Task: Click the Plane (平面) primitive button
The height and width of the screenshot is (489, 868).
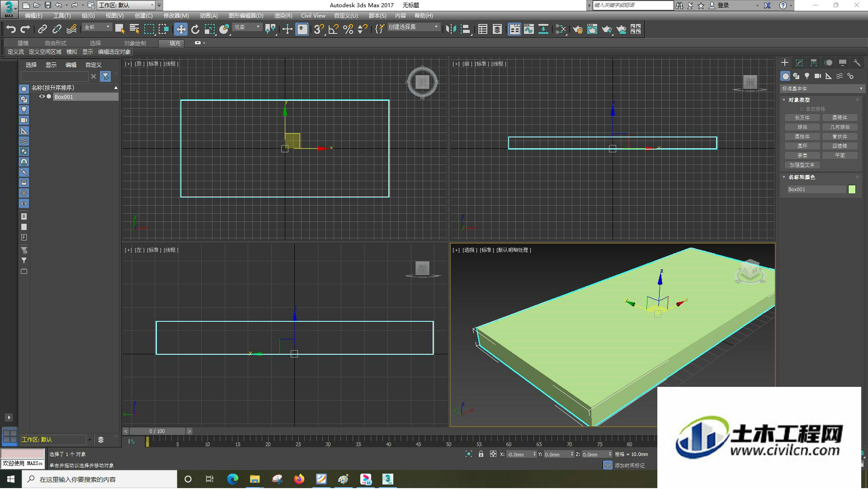Action: click(840, 155)
